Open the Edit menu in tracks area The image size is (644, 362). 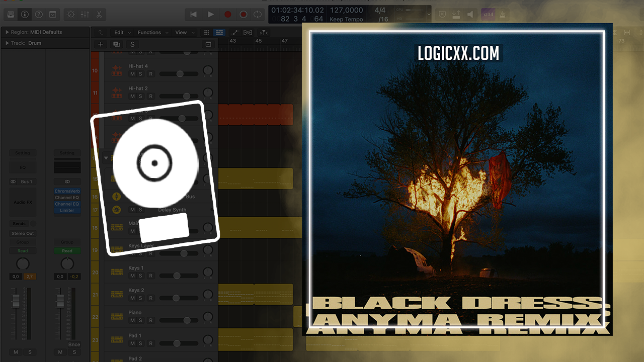(x=122, y=33)
